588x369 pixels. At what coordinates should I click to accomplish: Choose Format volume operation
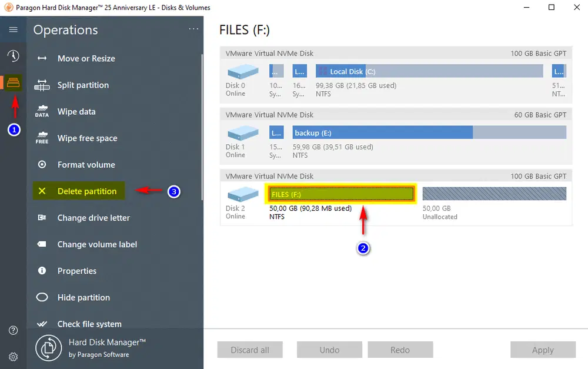[x=86, y=164]
